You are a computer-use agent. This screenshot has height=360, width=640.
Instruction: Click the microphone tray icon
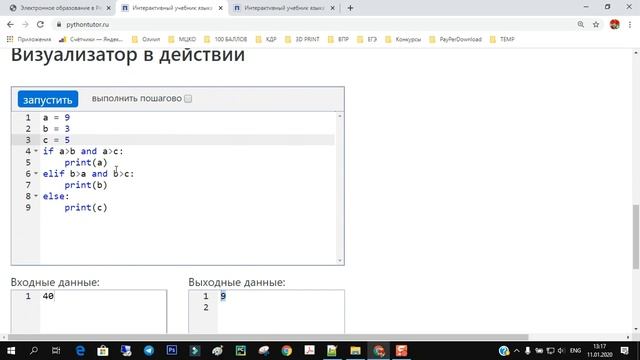tap(528, 351)
